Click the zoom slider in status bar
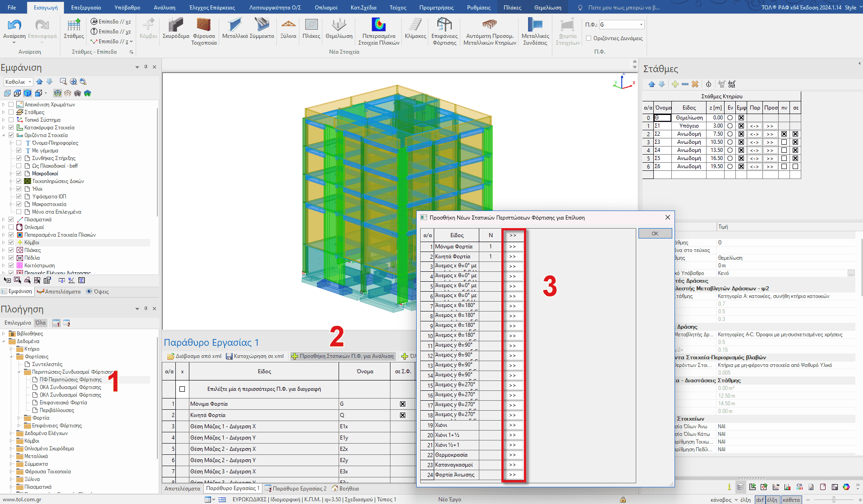The image size is (863, 504). (834, 499)
